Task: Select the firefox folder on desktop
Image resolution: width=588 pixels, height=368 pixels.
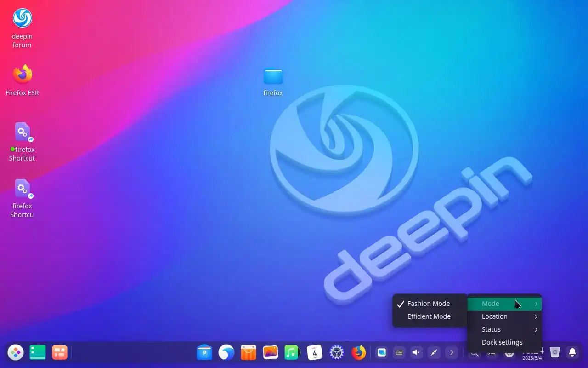Action: [x=273, y=82]
